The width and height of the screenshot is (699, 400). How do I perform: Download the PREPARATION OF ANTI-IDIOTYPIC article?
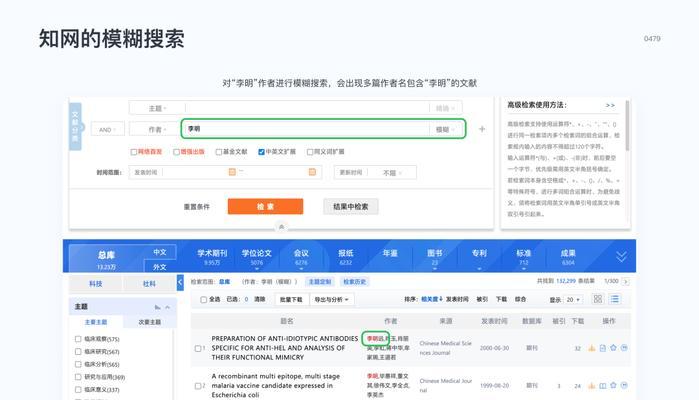pyautogui.click(x=592, y=348)
